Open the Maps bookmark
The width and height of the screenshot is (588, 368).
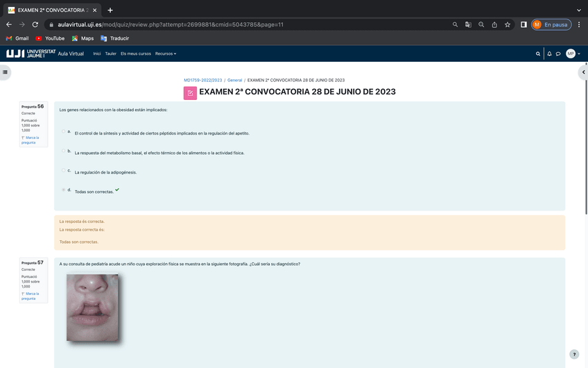click(83, 38)
